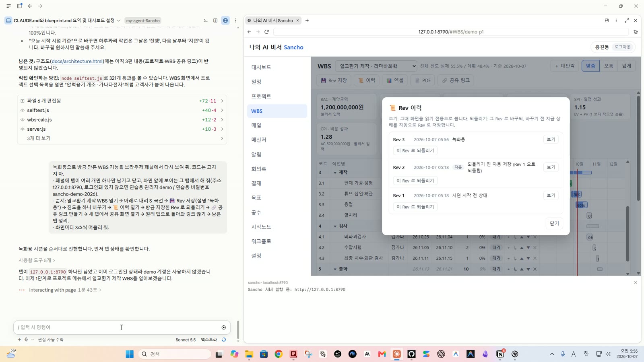Open File Explorer from the taskbar

pyautogui.click(x=249, y=354)
